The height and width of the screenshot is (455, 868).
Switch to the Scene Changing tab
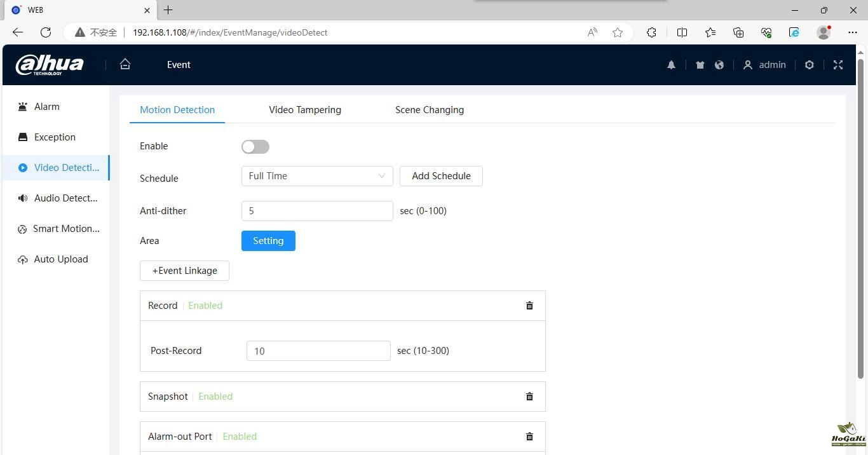pos(430,110)
